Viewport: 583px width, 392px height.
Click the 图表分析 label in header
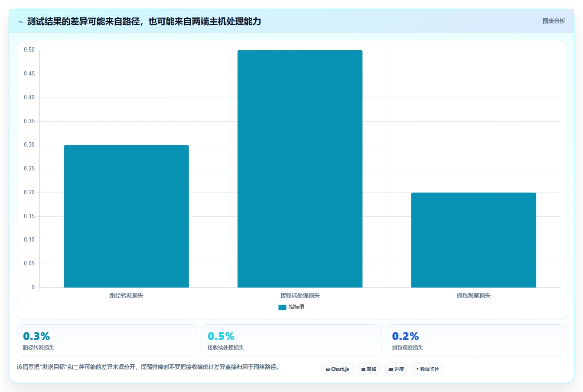point(554,21)
